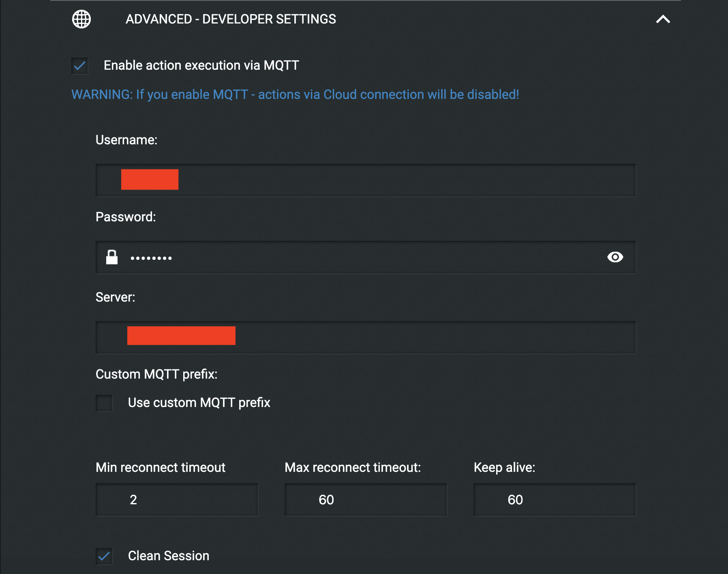Click the Use custom MQTT prefix label

coord(199,403)
